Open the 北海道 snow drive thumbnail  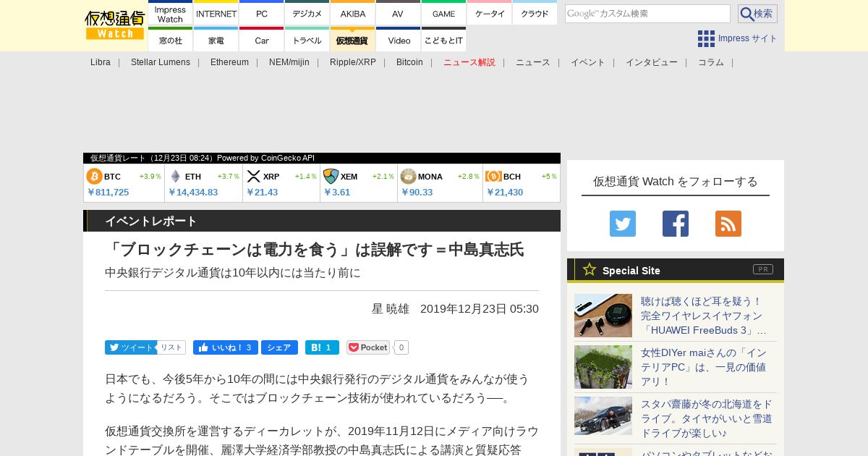click(x=603, y=415)
